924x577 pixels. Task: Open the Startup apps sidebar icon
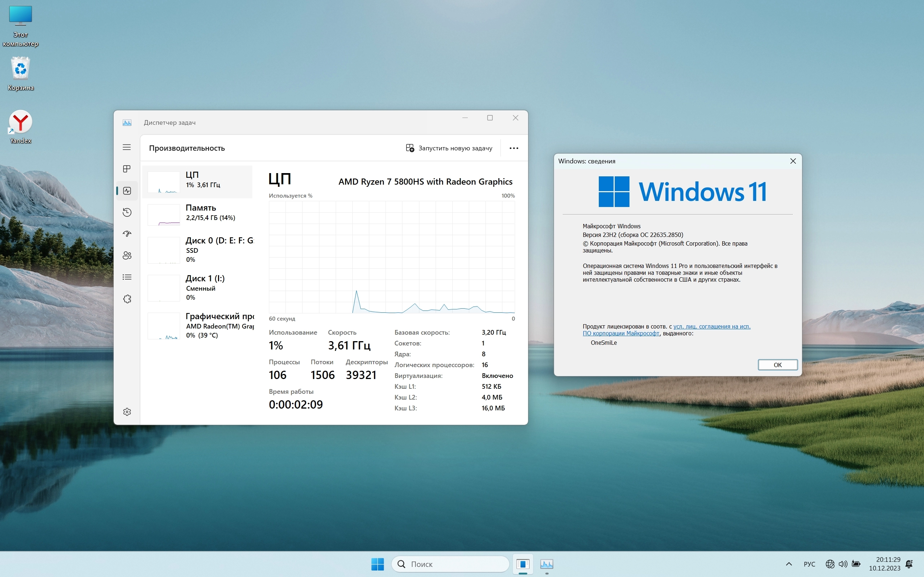[127, 234]
